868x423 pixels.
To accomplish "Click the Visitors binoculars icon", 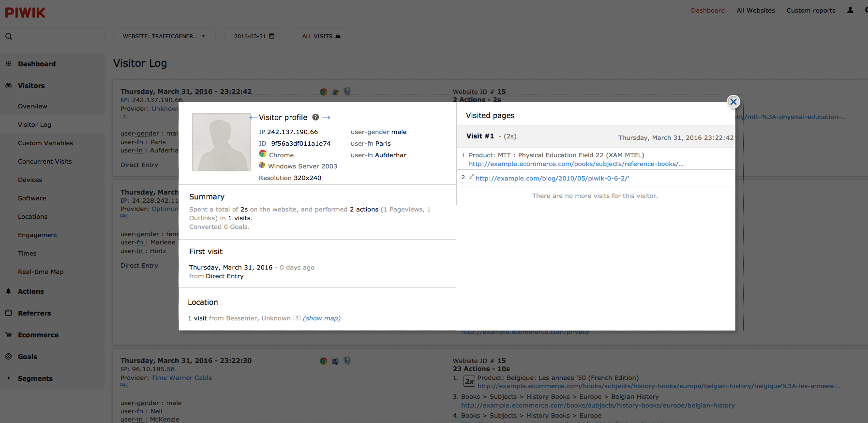I will (x=8, y=85).
